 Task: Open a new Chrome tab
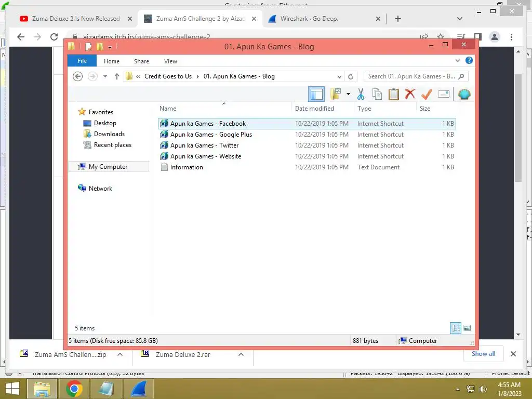pyautogui.click(x=398, y=19)
